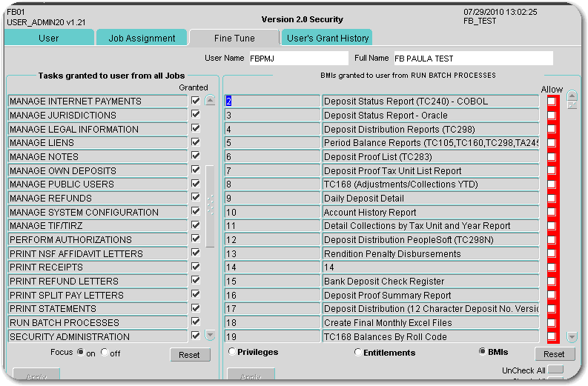The width and height of the screenshot is (588, 386).
Task: Select the BMIs radio button
Action: (483, 351)
